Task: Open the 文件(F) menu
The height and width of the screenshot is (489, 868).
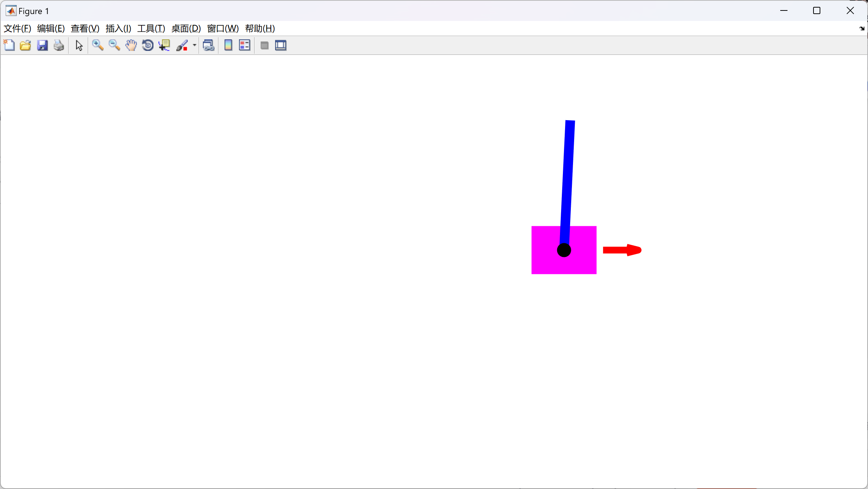Action: coord(17,29)
